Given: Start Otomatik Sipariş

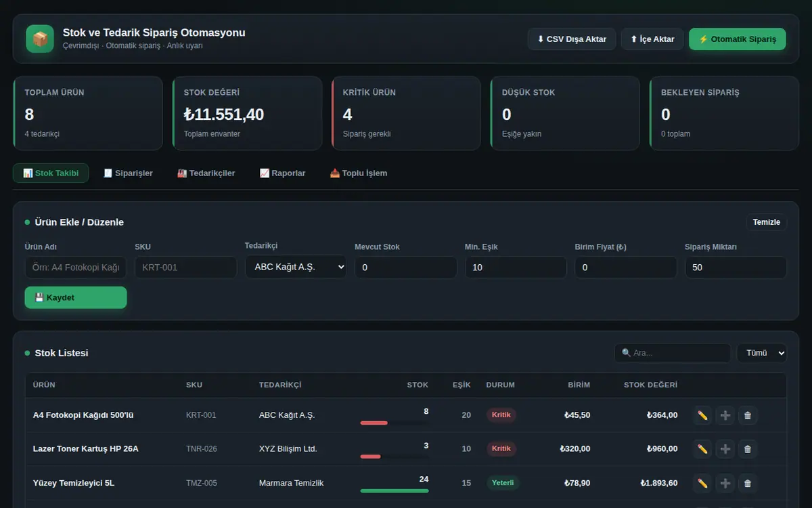Looking at the screenshot, I should [738, 39].
